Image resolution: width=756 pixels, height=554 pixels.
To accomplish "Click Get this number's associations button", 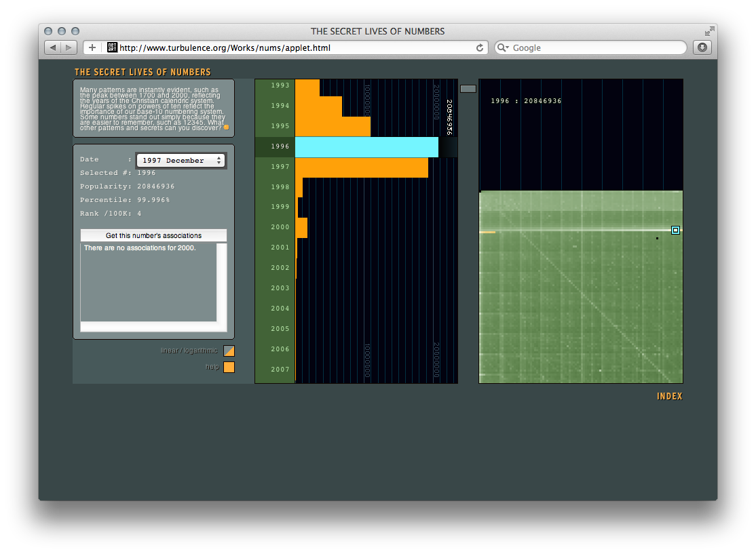I will point(153,235).
